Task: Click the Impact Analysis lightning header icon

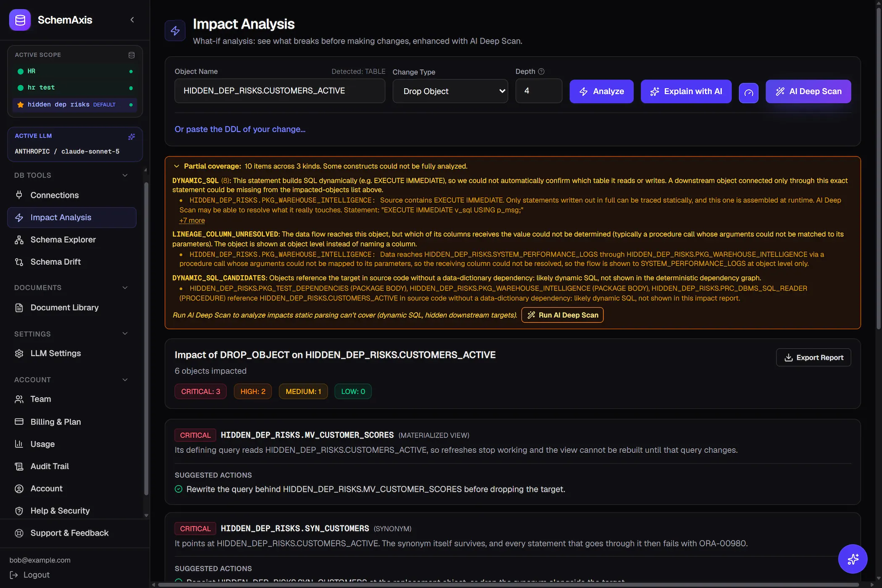Action: click(175, 31)
